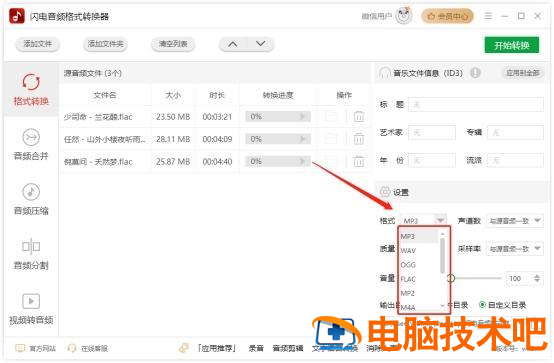
Task: Select file 兰花草.flac in the list
Action: (x=98, y=117)
